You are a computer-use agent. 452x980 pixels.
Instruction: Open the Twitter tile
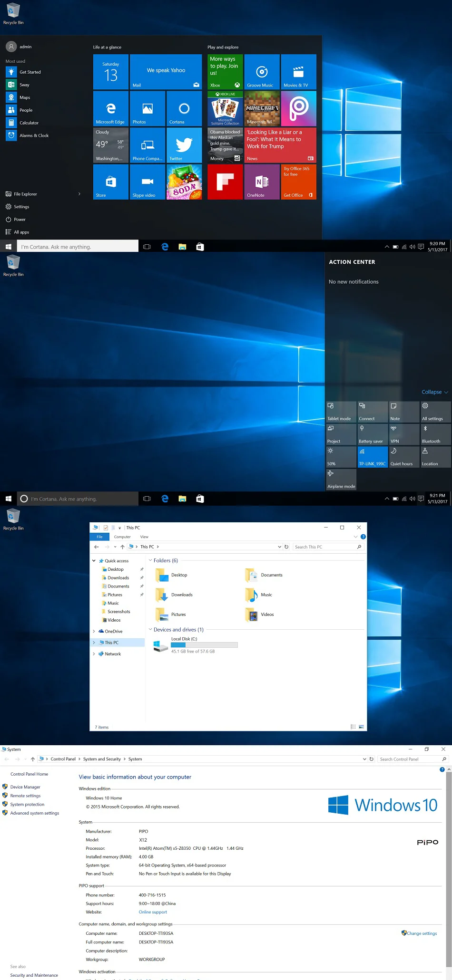tap(184, 145)
